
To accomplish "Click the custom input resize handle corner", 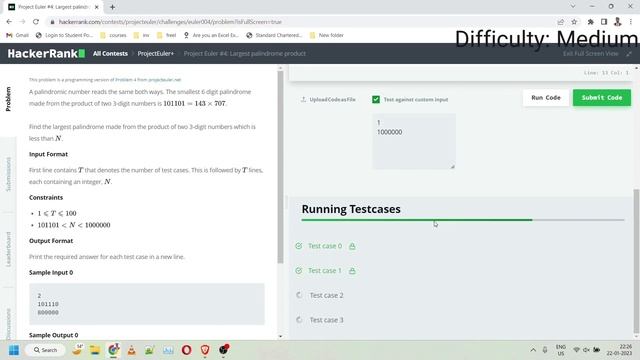I will point(452,166).
